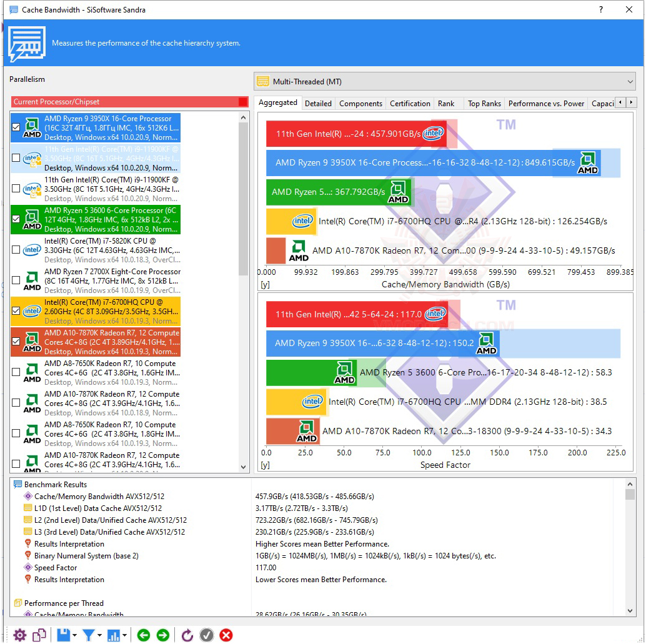Uncheck the orange AMD A10-7870K checkbox
The width and height of the screenshot is (646, 644).
[x=16, y=342]
